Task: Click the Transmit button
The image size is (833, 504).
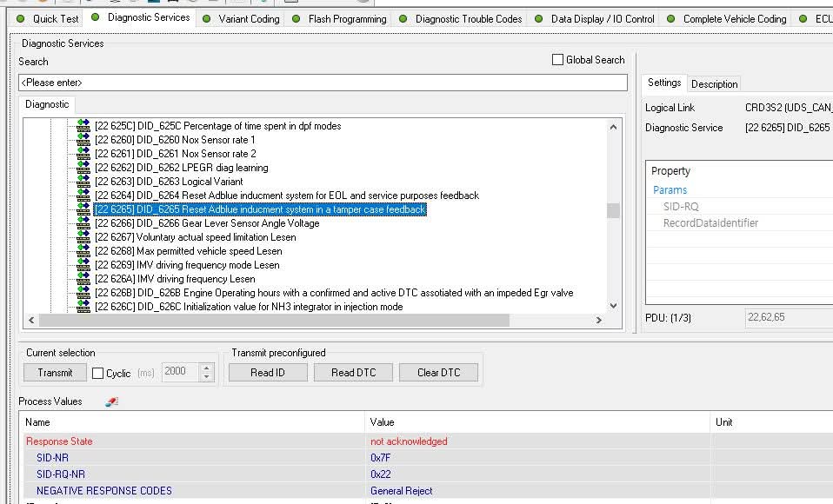Action: tap(56, 372)
